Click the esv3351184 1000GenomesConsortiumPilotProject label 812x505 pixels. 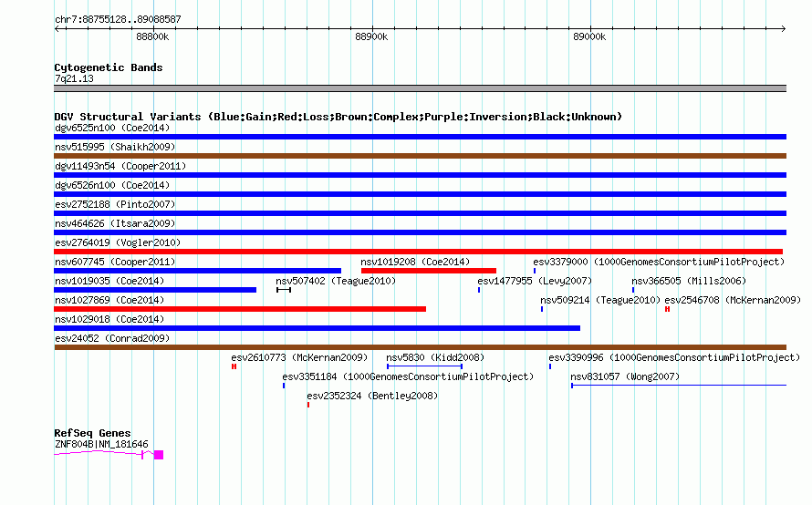point(408,376)
